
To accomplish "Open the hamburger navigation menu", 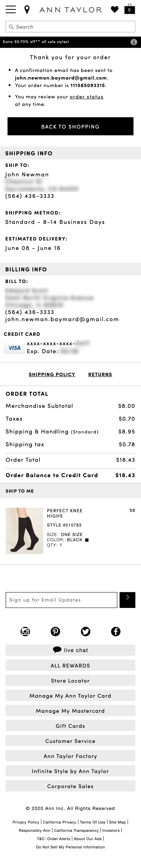I will click(11, 9).
